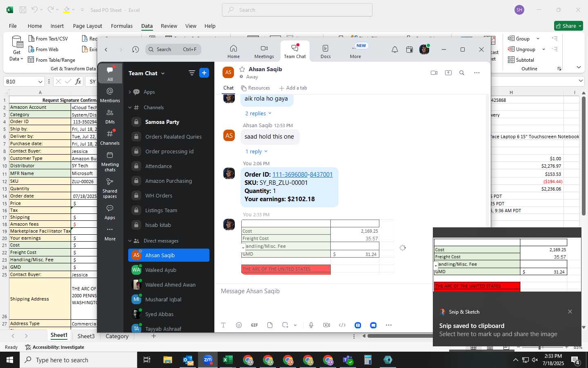The width and height of the screenshot is (588, 368).
Task: Go back using the Zoom back arrow
Action: [x=106, y=49]
